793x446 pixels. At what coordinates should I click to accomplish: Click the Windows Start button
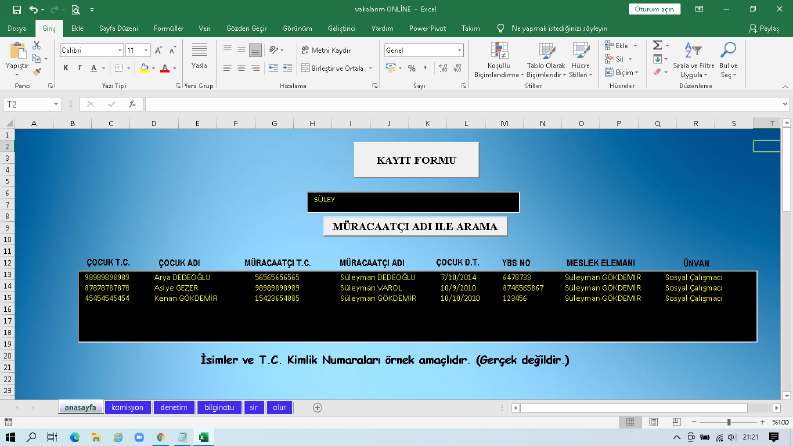(x=10, y=437)
